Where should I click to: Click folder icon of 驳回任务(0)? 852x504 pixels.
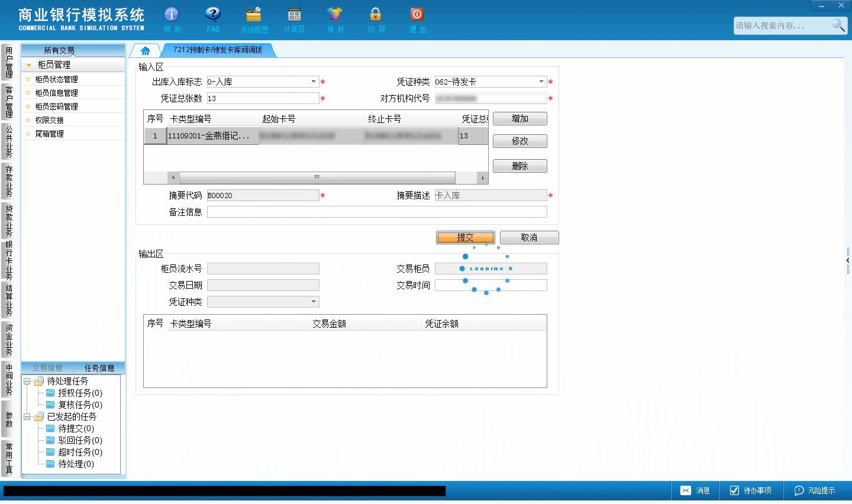(x=50, y=440)
